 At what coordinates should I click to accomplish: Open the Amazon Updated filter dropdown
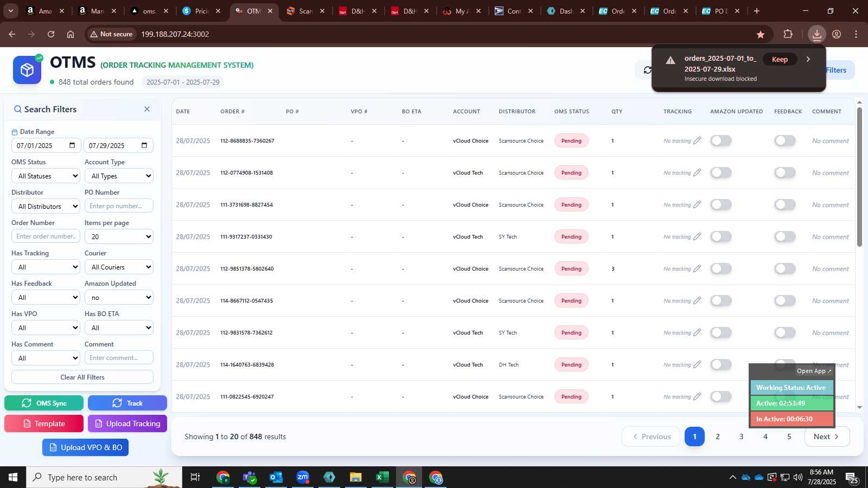[119, 297]
